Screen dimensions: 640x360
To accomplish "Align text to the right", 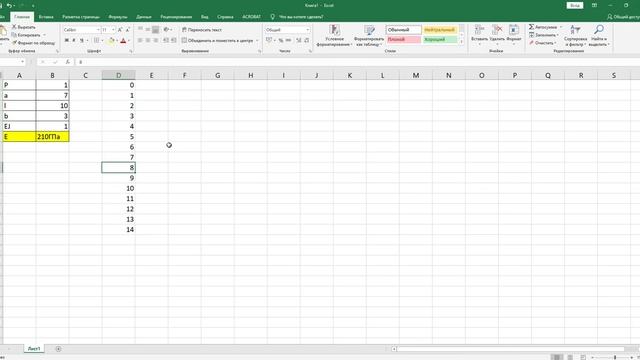I will (156, 40).
